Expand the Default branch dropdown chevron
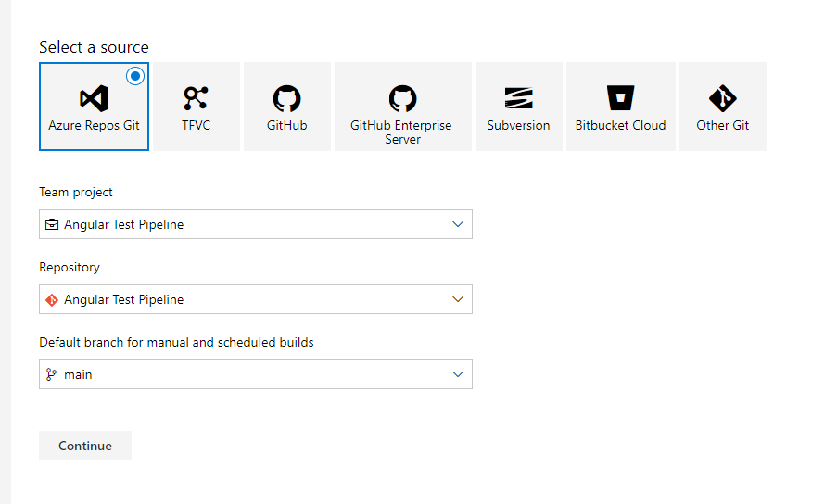 click(x=457, y=374)
